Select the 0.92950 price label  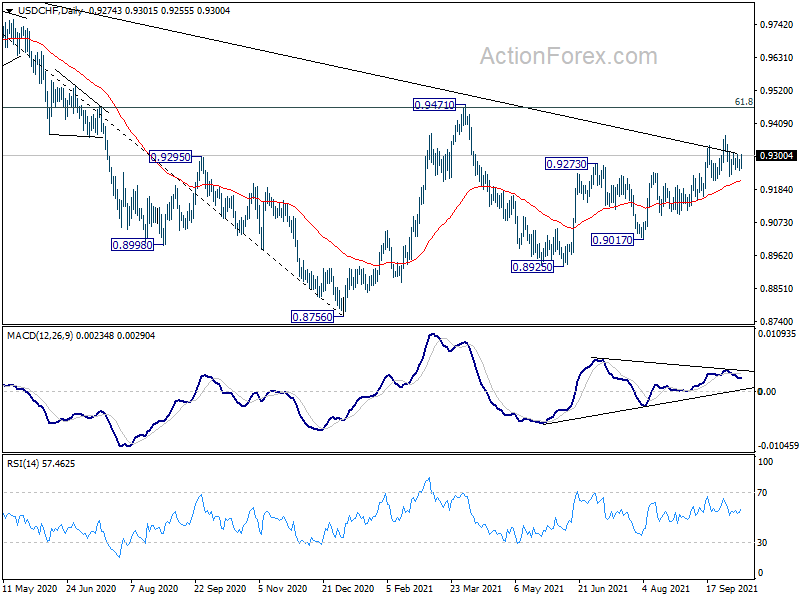click(x=170, y=157)
